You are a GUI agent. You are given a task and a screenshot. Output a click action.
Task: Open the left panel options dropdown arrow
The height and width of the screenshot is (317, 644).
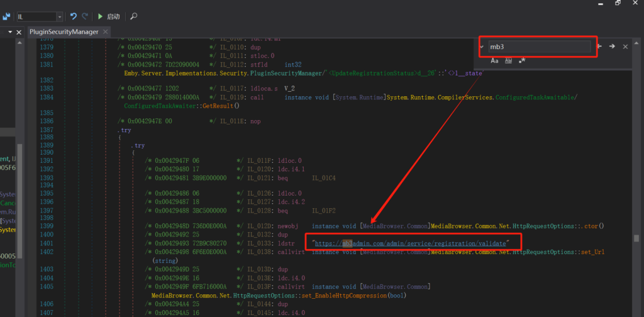click(10, 32)
